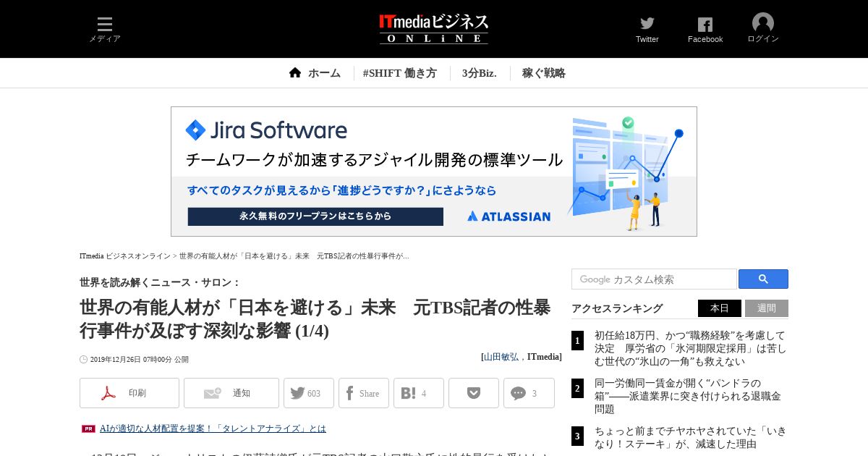Click the Hatena bookmark B! button
Image resolution: width=868 pixels, height=456 pixels.
[419, 393]
